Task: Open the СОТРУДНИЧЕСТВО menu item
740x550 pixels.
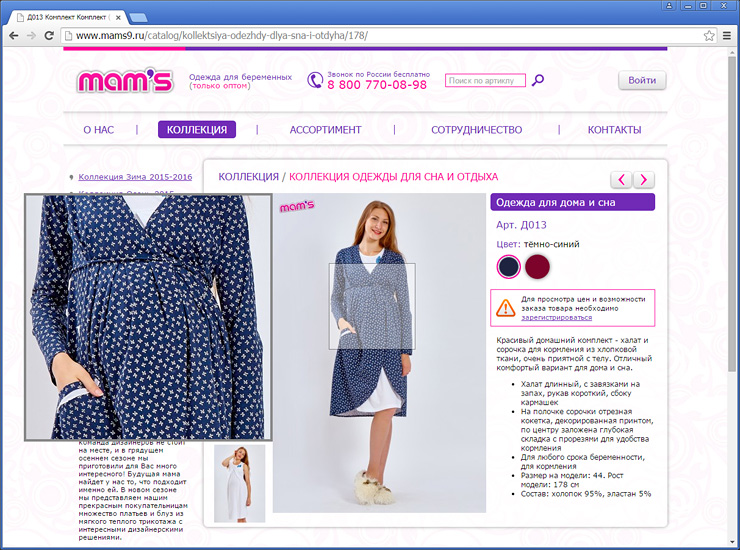Action: (x=476, y=130)
